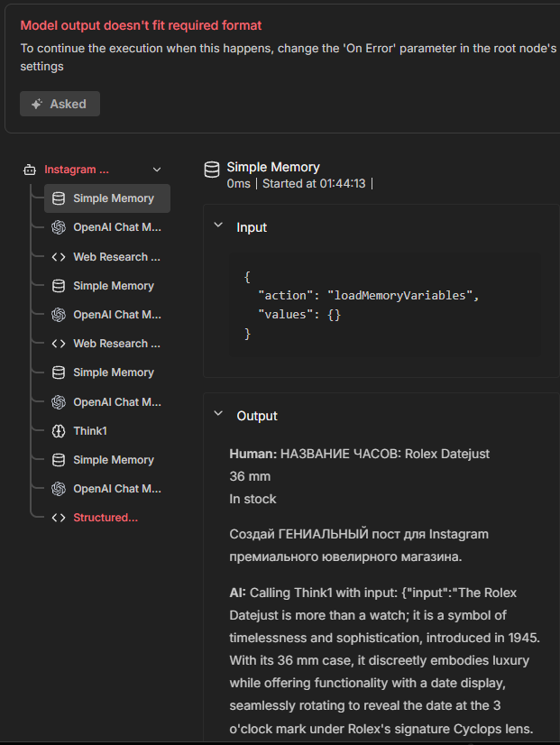
Task: Click the OpenAI logo on the last OpenAI Chat entry
Action: [x=59, y=489]
